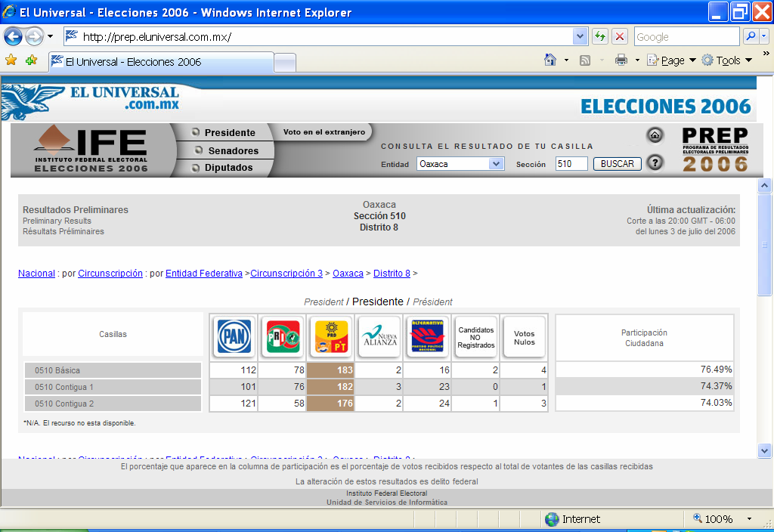Click the 100% zoom level button
The height and width of the screenshot is (532, 774).
pyautogui.click(x=714, y=519)
